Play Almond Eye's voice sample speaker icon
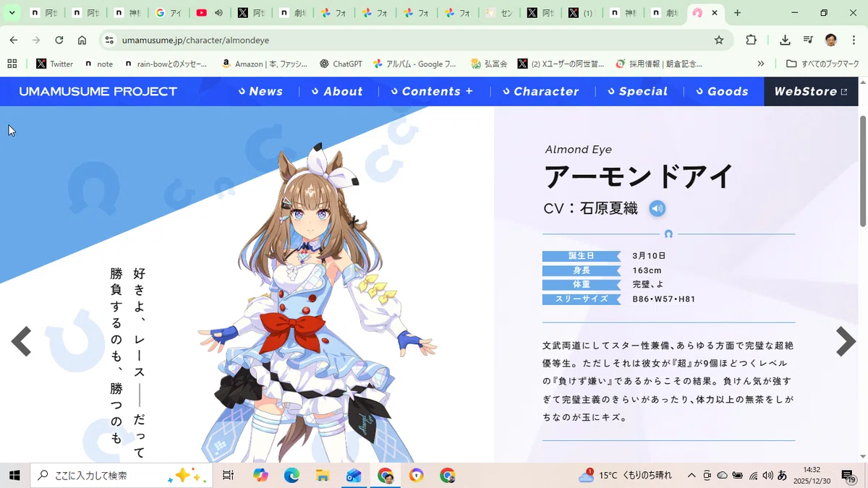The width and height of the screenshot is (868, 488). [x=657, y=209]
